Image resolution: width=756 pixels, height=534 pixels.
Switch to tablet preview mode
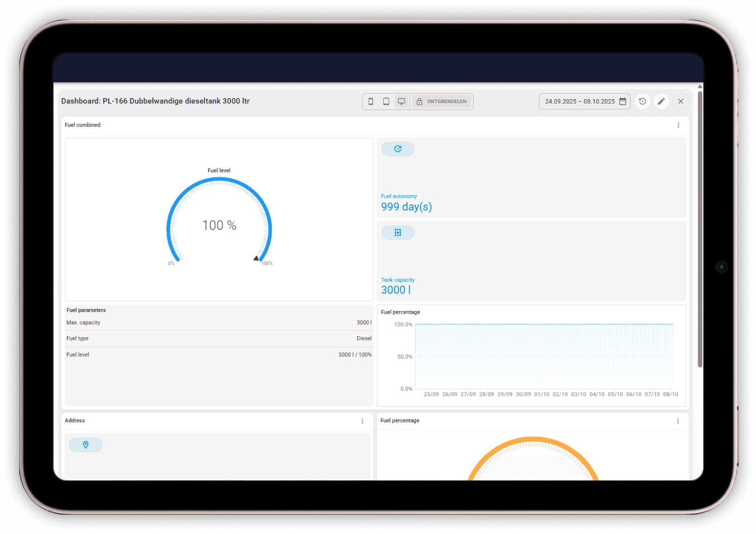pos(386,101)
